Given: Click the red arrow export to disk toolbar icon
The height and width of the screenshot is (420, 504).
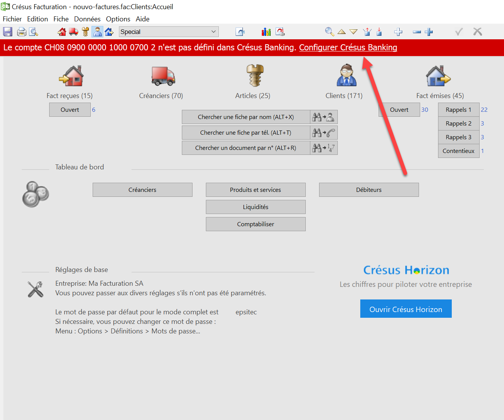Looking at the screenshot, I should pyautogui.click(x=280, y=32).
